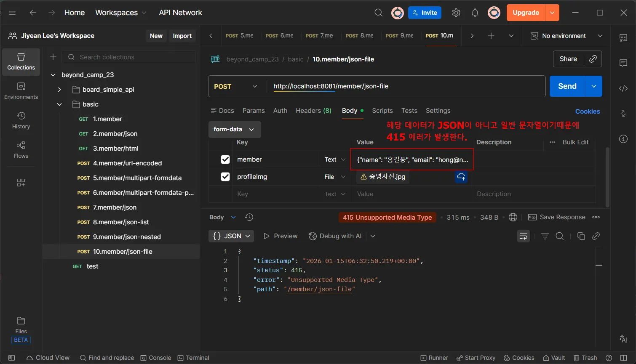Open Console in the status bar

click(x=155, y=358)
